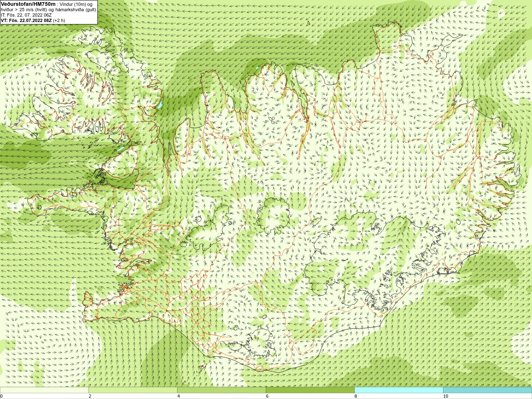Click the 'IT: Fös. 22. 07. 2022 06Z' line
The width and height of the screenshot is (532, 399).
(x=27, y=15)
